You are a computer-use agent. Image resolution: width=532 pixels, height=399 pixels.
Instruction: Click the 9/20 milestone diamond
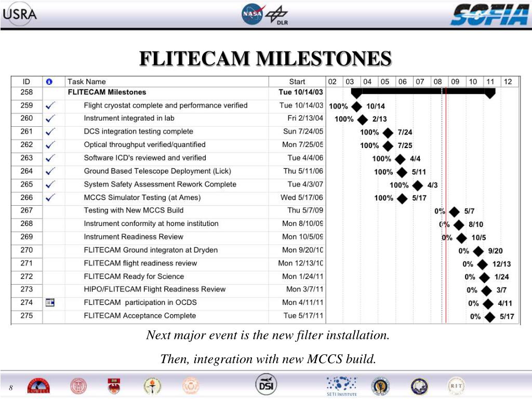(x=478, y=251)
